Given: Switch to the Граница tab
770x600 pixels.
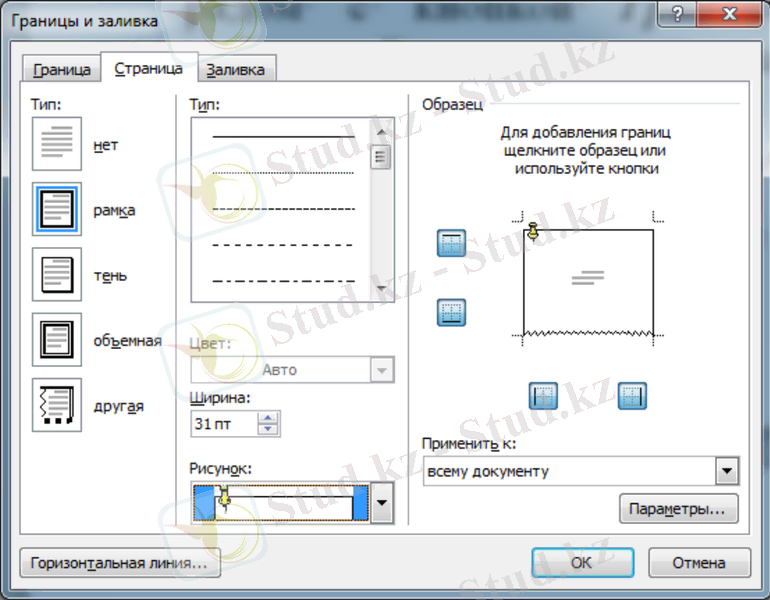Looking at the screenshot, I should 62,70.
